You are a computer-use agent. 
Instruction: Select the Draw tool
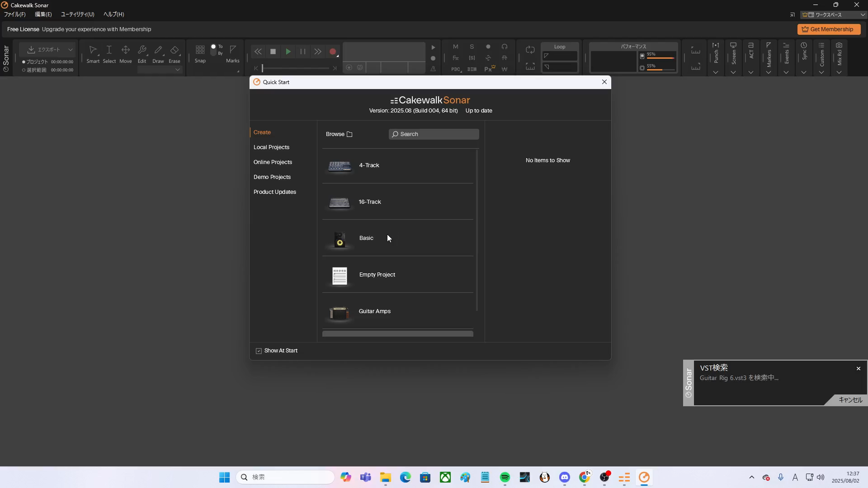pyautogui.click(x=158, y=54)
